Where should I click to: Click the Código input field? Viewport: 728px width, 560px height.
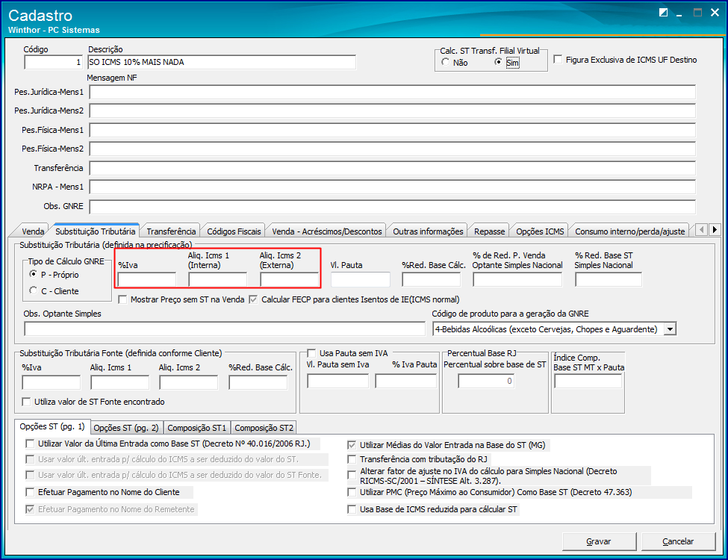click(54, 62)
